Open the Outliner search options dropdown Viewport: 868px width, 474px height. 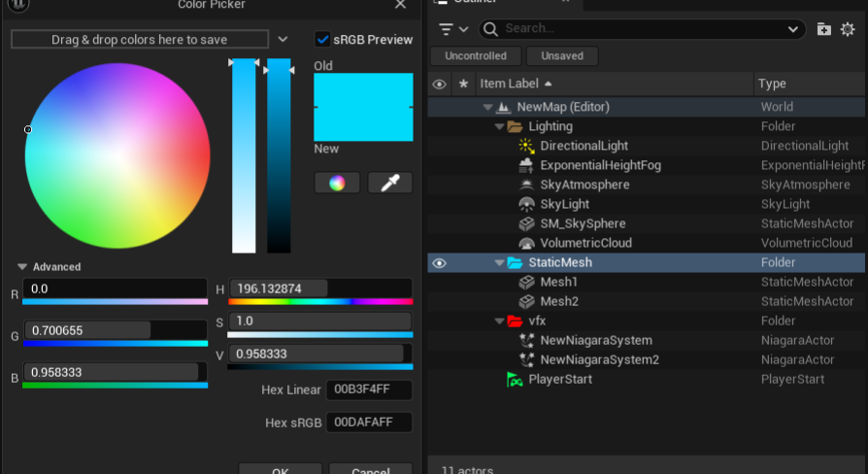pyautogui.click(x=792, y=29)
